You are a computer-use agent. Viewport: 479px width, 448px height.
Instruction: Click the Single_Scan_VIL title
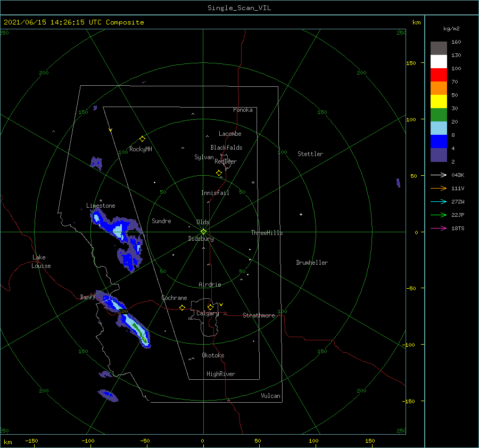tap(239, 8)
